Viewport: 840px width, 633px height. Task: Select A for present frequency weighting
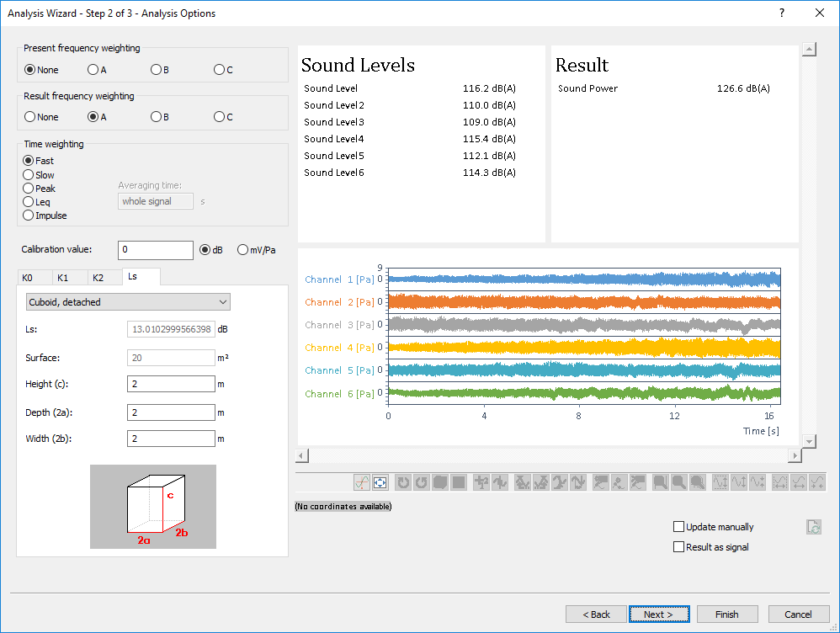(x=97, y=70)
